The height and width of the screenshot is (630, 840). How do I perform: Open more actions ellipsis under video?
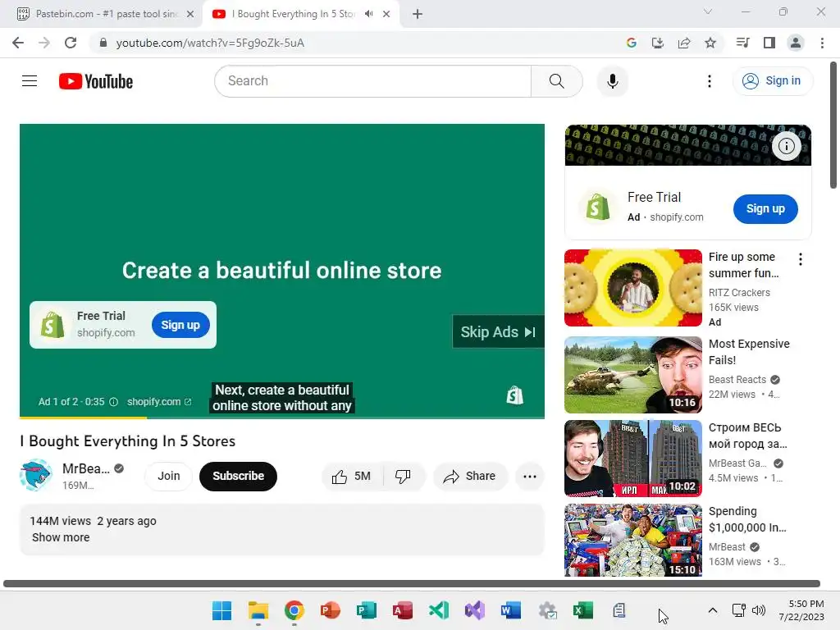pos(529,477)
